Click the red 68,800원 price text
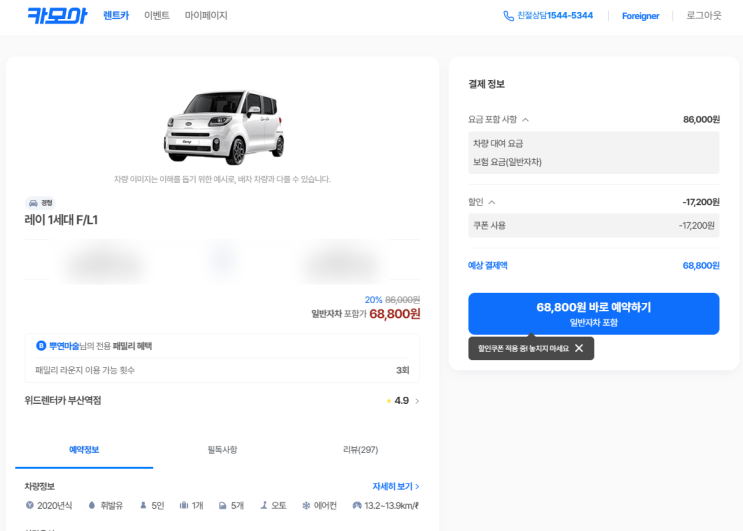The width and height of the screenshot is (743, 531). click(x=395, y=314)
